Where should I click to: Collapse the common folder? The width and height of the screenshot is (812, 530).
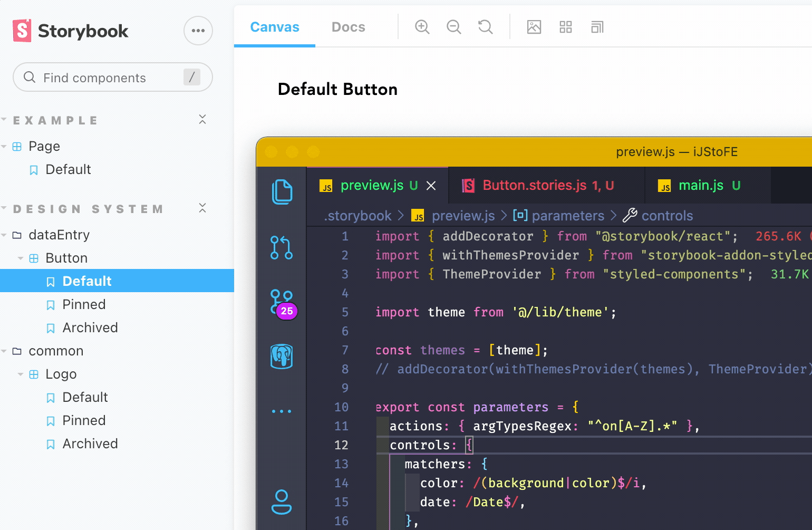[x=4, y=351]
